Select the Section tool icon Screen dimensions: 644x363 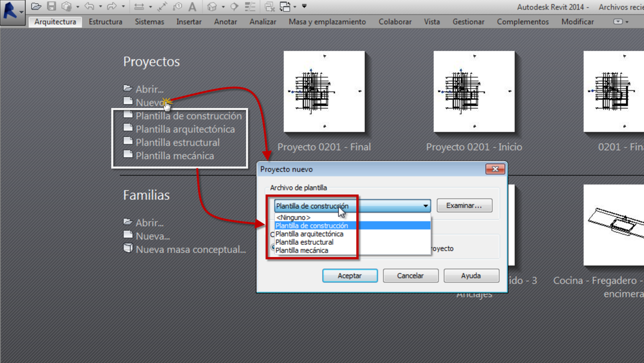(x=235, y=6)
